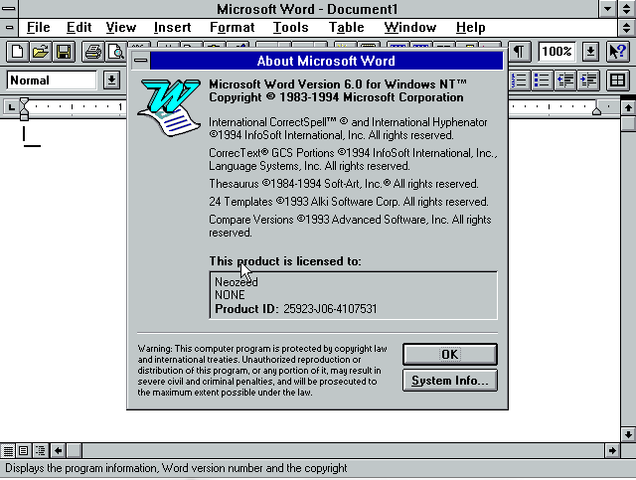Click the Save floppy disk icon
Image resolution: width=636 pixels, height=480 pixels.
(x=63, y=52)
